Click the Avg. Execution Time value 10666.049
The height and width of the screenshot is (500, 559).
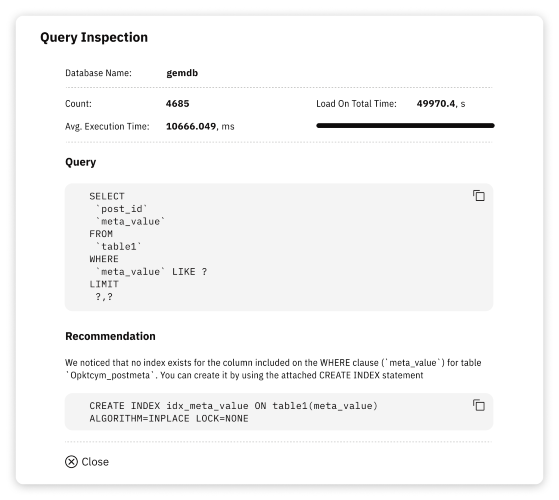(x=191, y=126)
